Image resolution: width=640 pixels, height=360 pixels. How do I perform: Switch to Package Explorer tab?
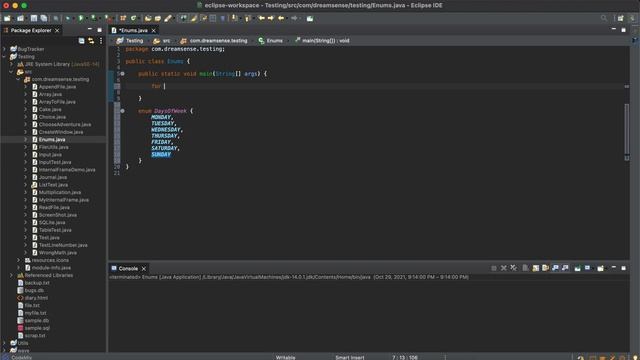31,30
